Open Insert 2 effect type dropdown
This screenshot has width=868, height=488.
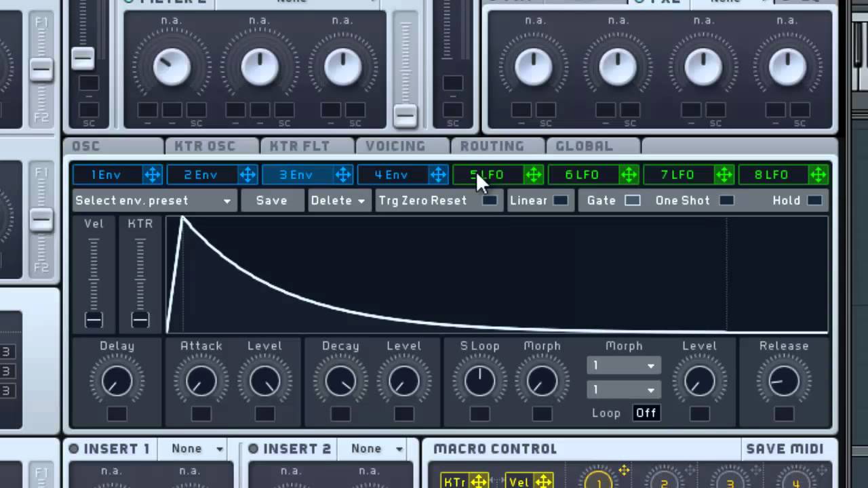(377, 449)
